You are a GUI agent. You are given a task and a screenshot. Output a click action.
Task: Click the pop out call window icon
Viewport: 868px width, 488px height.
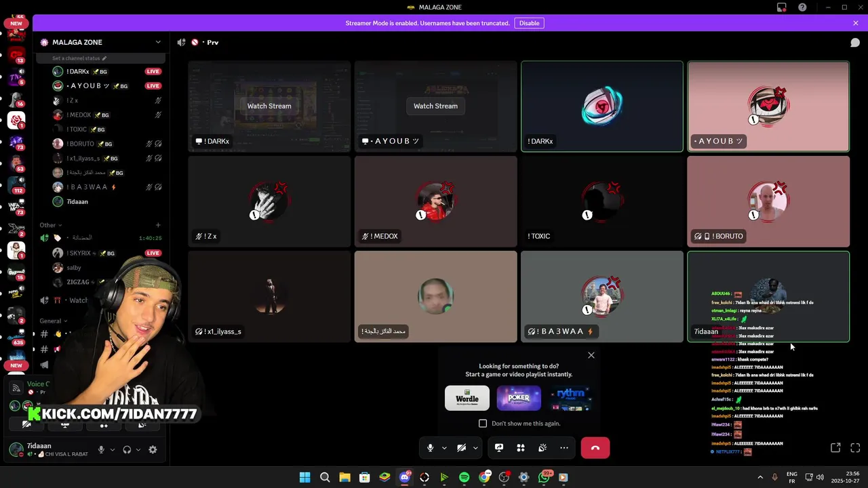coord(835,447)
